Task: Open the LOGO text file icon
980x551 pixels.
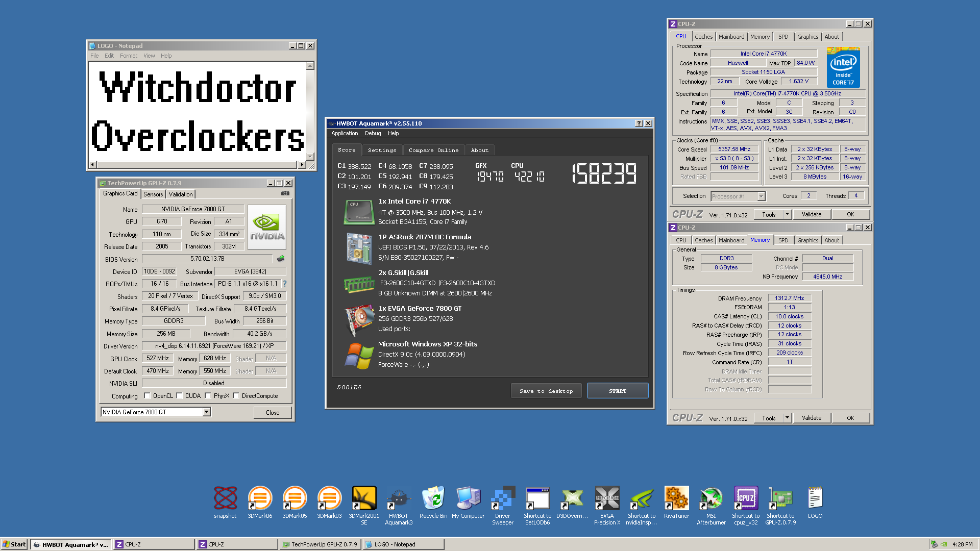Action: point(815,498)
